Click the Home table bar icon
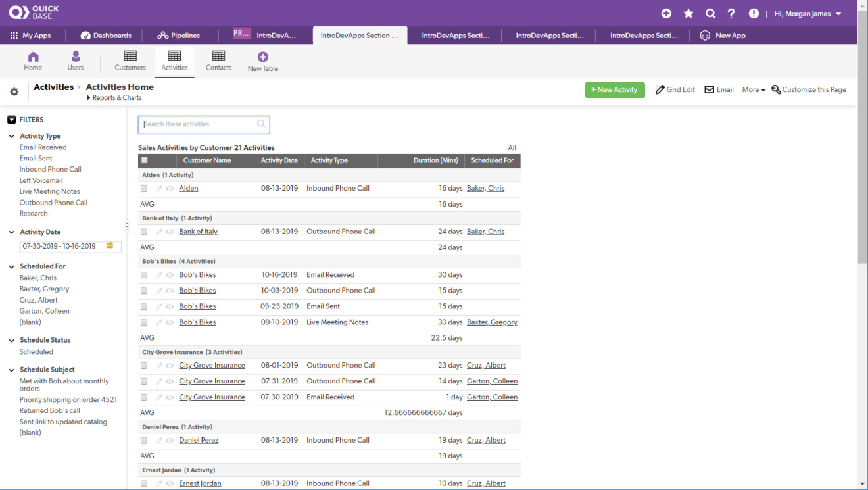Image resolution: width=868 pixels, height=490 pixels. pos(33,57)
